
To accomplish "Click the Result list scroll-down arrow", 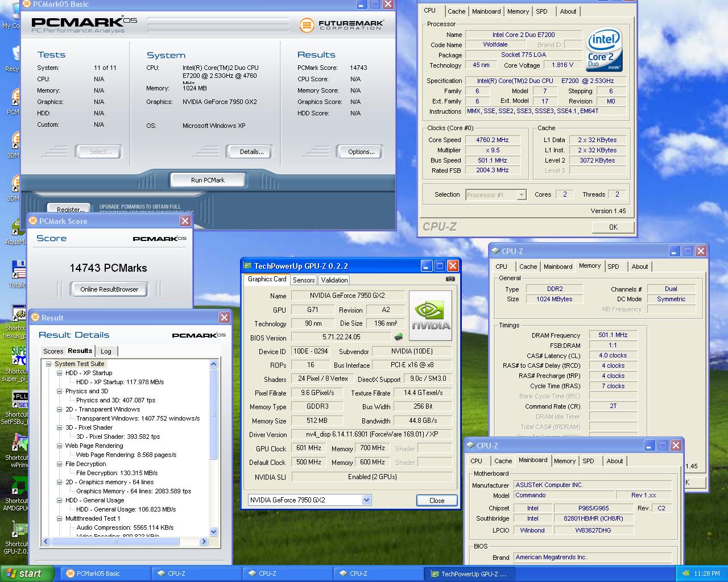I will click(214, 532).
